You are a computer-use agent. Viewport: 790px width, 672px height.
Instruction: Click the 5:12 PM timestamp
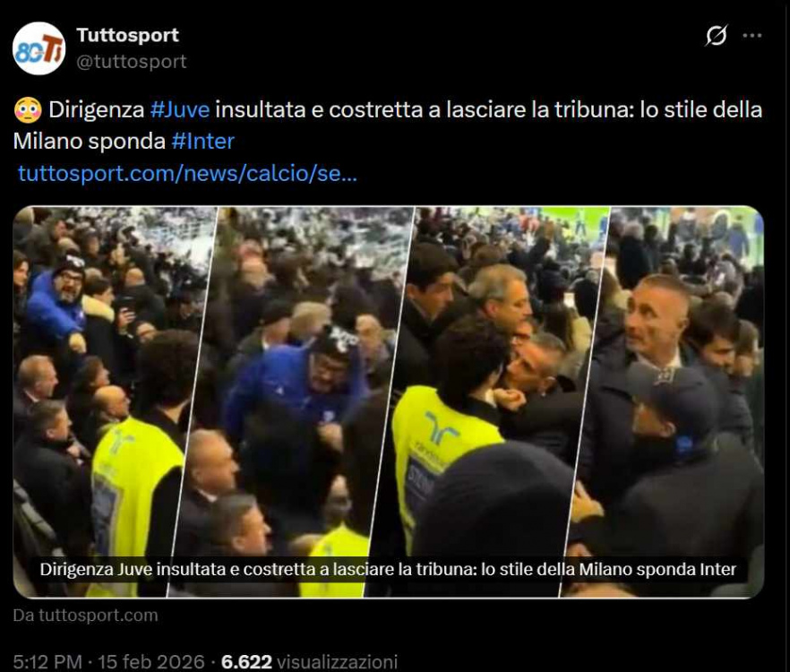(47, 661)
